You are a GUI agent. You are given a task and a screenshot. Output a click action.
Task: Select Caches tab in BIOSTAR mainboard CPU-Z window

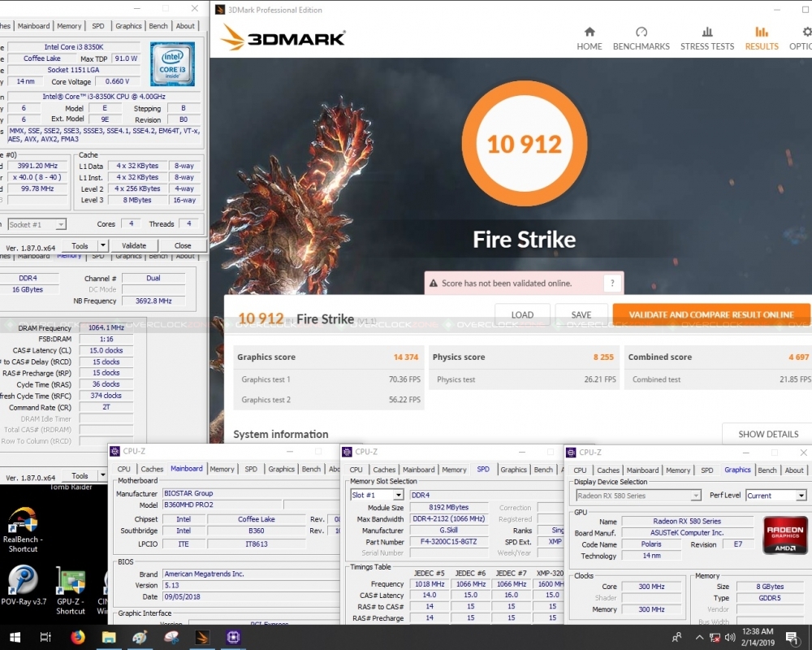[x=152, y=469]
